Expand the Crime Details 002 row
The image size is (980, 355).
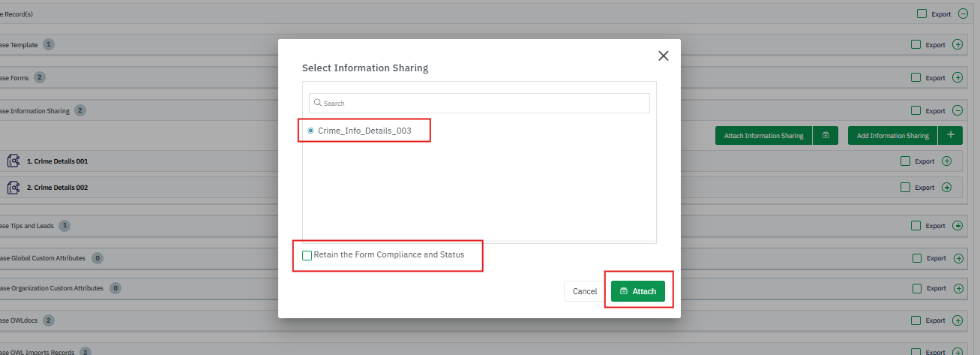tap(946, 187)
